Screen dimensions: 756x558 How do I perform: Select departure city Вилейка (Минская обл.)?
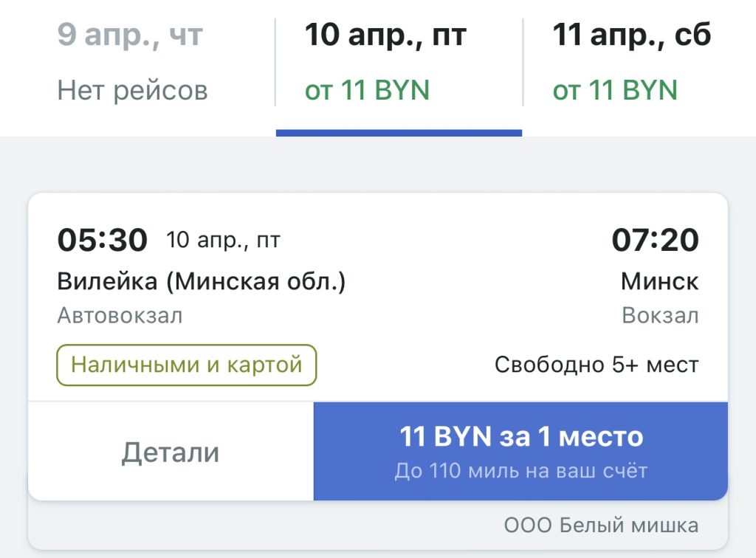202,281
